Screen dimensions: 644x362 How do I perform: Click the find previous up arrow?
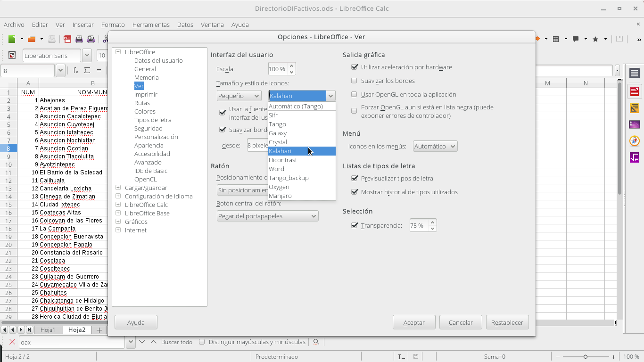tap(153, 342)
